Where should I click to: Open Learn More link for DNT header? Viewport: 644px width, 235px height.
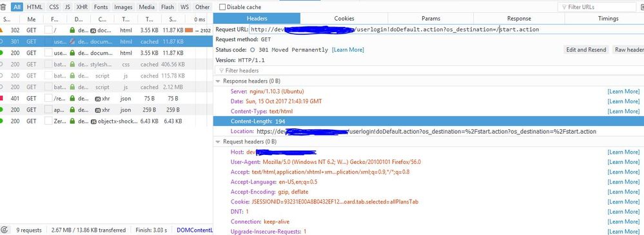[623, 212]
